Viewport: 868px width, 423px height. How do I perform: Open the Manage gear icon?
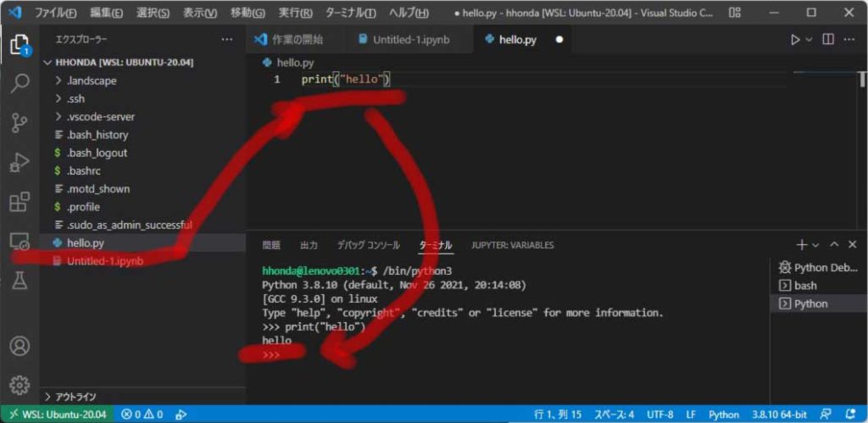(x=19, y=384)
